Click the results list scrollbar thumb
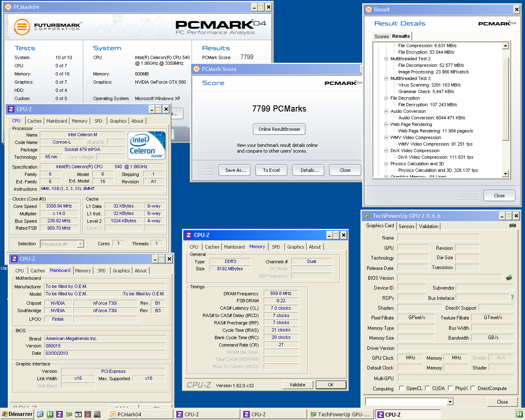 tap(505, 99)
